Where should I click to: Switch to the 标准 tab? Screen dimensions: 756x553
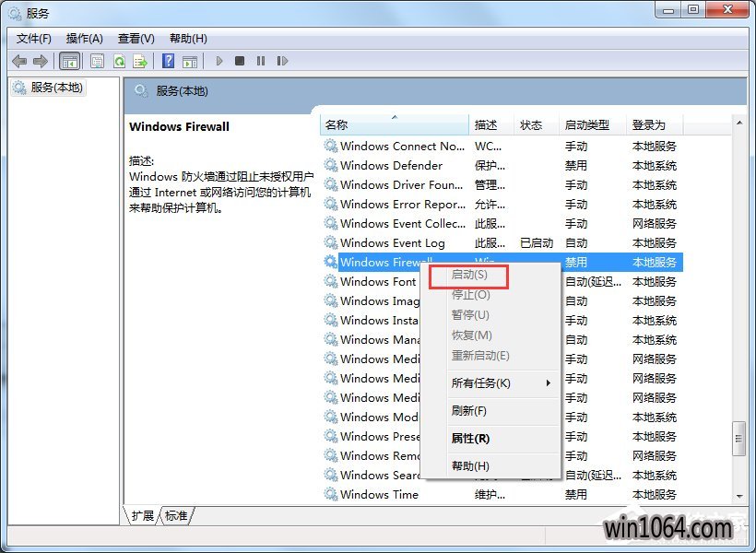[176, 516]
